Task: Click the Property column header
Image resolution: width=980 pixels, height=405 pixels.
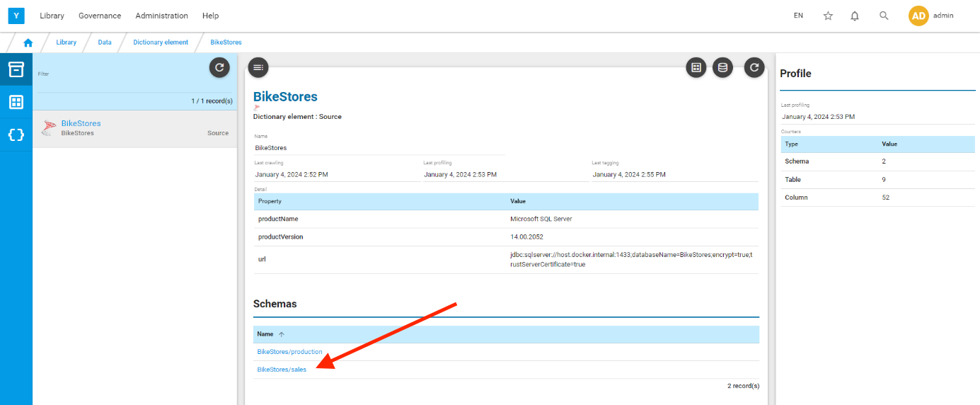Action: (x=270, y=201)
